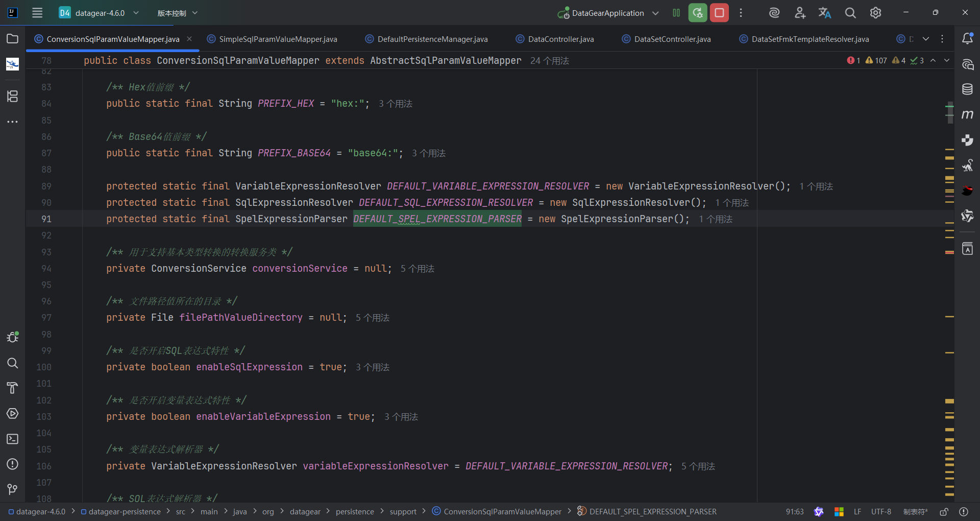Open more run actions vertical dots

741,13
